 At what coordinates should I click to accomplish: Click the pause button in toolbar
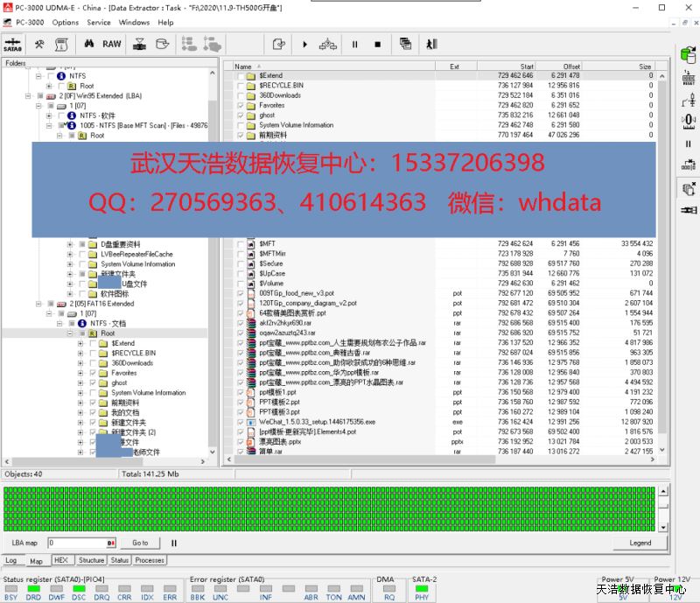pyautogui.click(x=354, y=44)
